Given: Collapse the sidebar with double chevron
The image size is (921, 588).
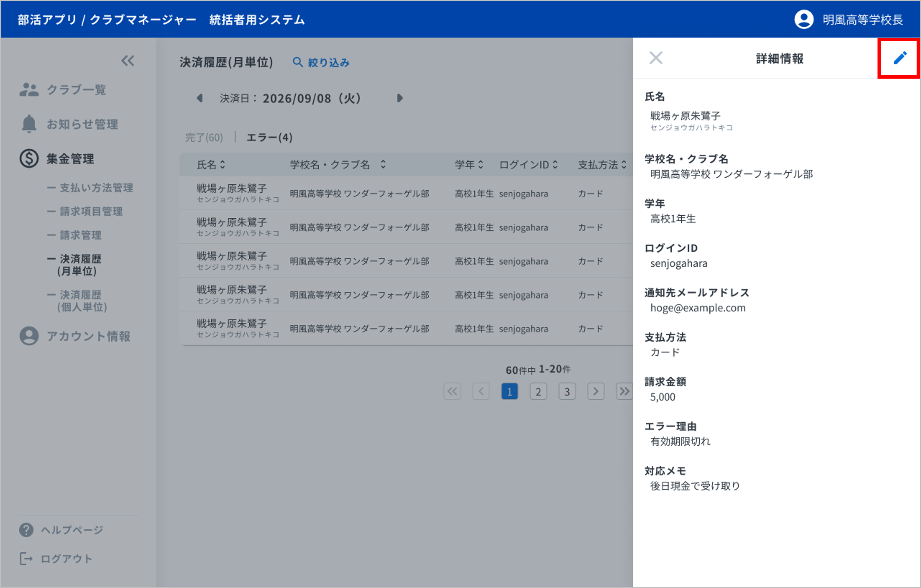Looking at the screenshot, I should coord(128,60).
